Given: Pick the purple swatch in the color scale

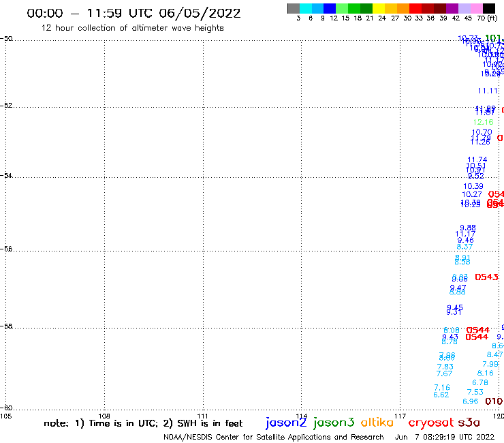Looking at the screenshot, I should (452, 8).
